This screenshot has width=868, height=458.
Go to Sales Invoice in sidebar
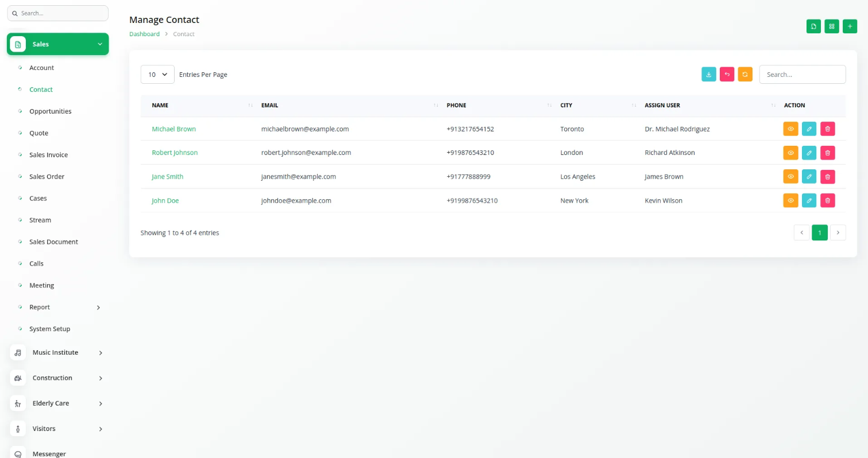[48, 155]
